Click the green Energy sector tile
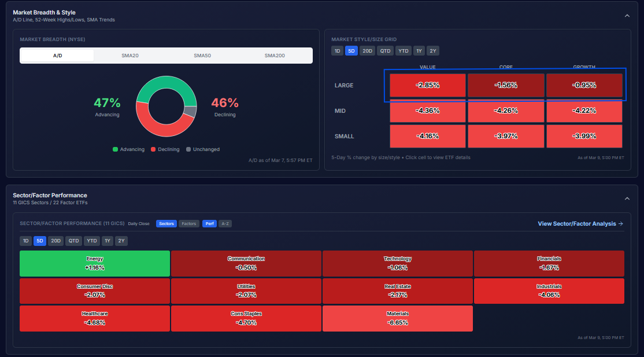Image resolution: width=644 pixels, height=357 pixels. tap(95, 263)
